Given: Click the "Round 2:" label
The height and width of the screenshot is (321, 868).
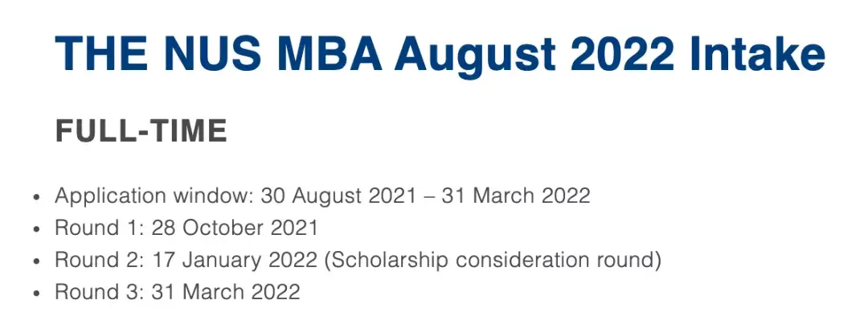Looking at the screenshot, I should pos(100,260).
